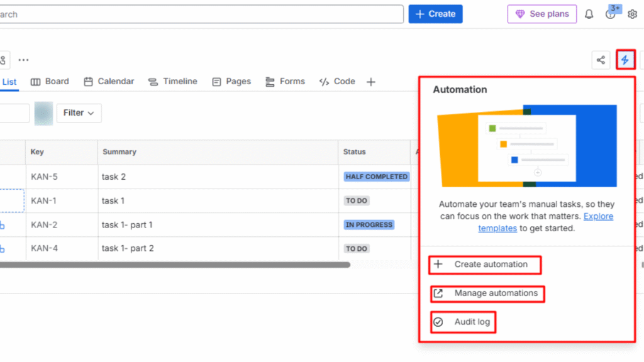Open the notifications bell
Image resolution: width=644 pixels, height=362 pixels.
pos(589,13)
